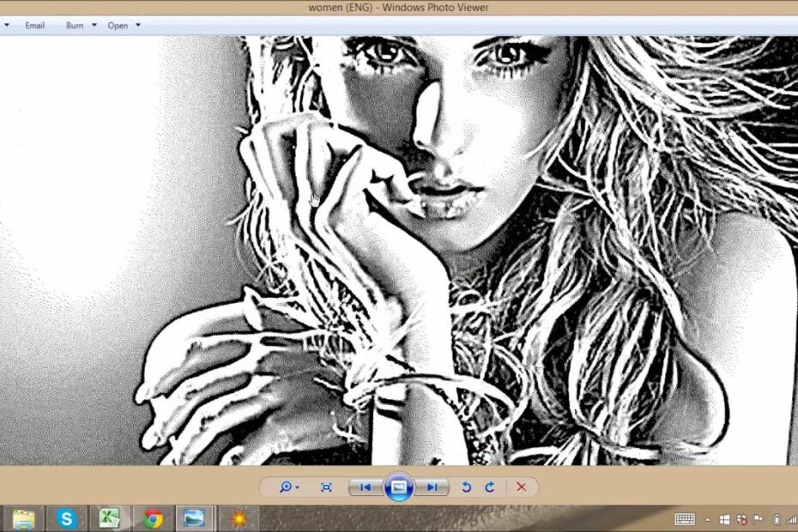Go to the next photo
Screen dimensions: 798x532
tap(432, 487)
